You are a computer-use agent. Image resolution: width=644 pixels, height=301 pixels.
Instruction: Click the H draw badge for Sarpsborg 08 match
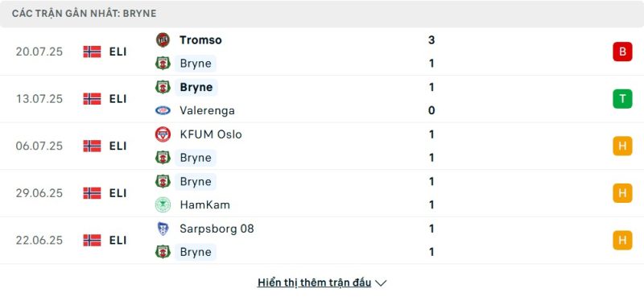click(x=622, y=240)
